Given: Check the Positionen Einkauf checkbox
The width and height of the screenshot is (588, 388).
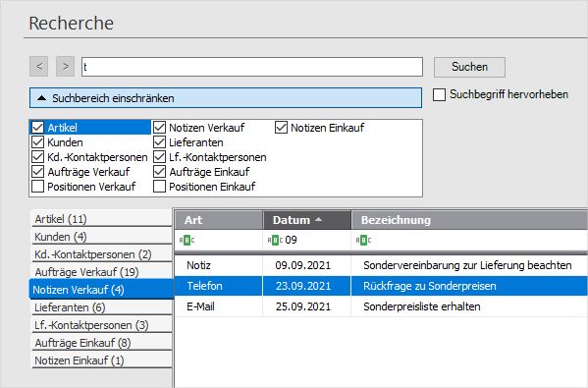Looking at the screenshot, I should tap(159, 186).
